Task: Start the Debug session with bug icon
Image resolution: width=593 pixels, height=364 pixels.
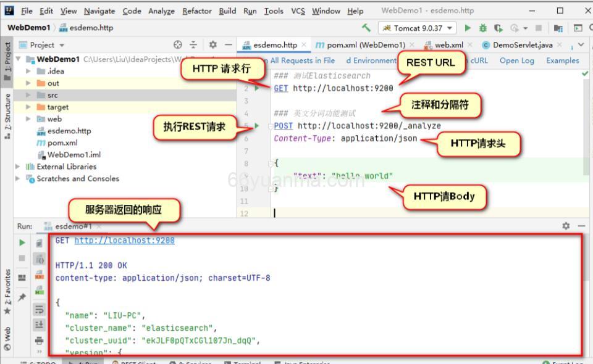Action: coord(483,27)
